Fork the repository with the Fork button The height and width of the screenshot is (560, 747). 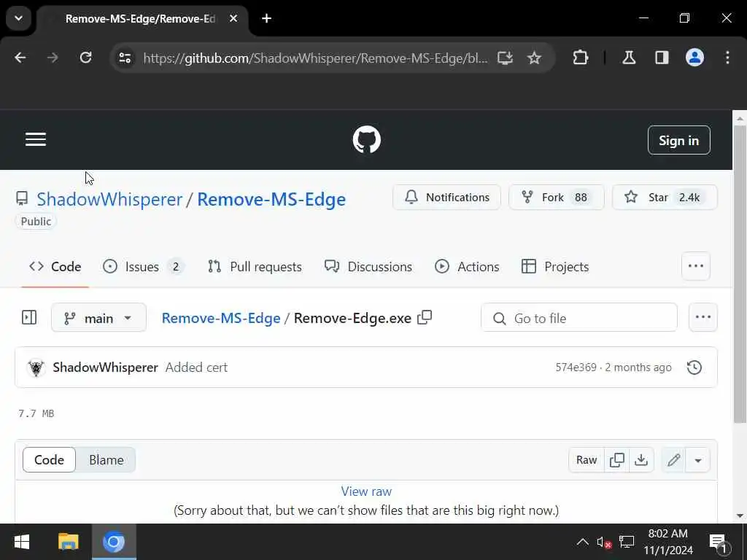pos(557,197)
